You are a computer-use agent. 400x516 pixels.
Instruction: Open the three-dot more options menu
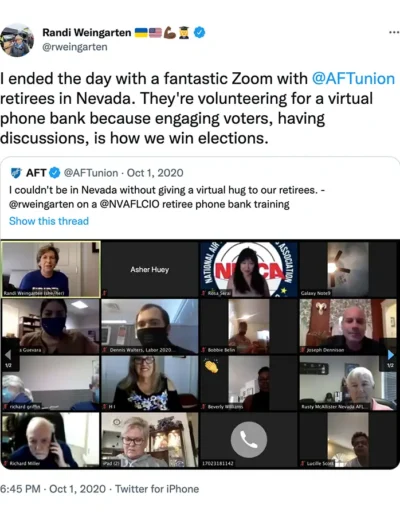394,33
